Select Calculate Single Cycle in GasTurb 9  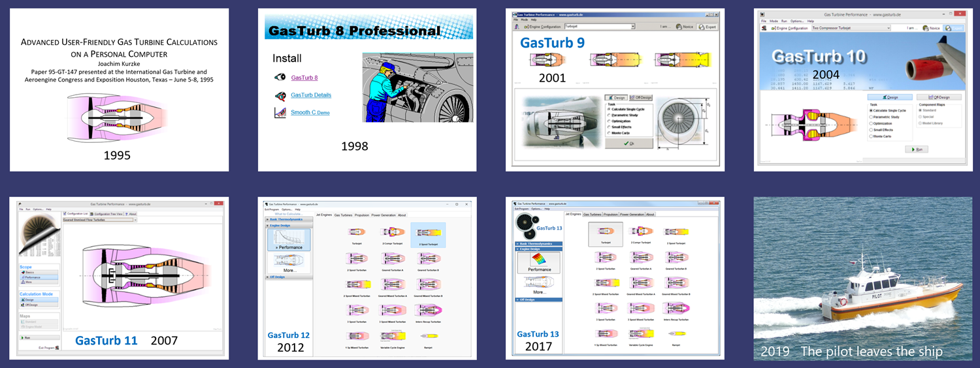click(x=626, y=110)
